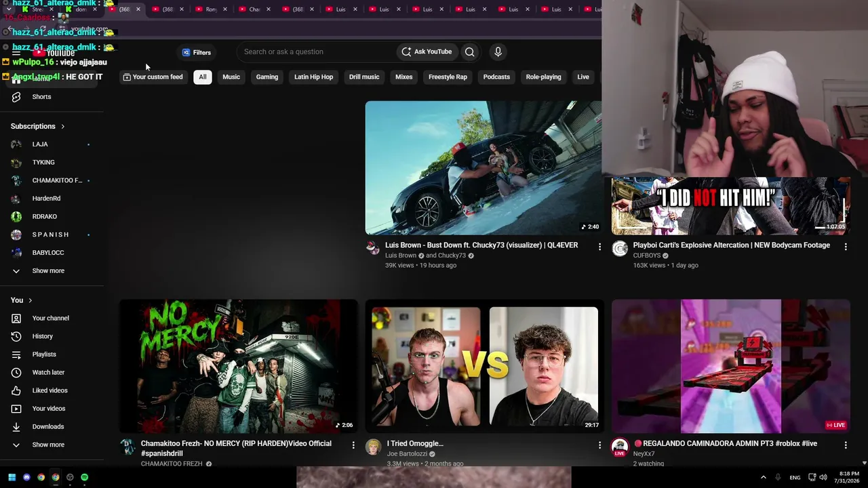The width and height of the screenshot is (868, 488).
Task: Click the search magnifier button
Action: 469,52
